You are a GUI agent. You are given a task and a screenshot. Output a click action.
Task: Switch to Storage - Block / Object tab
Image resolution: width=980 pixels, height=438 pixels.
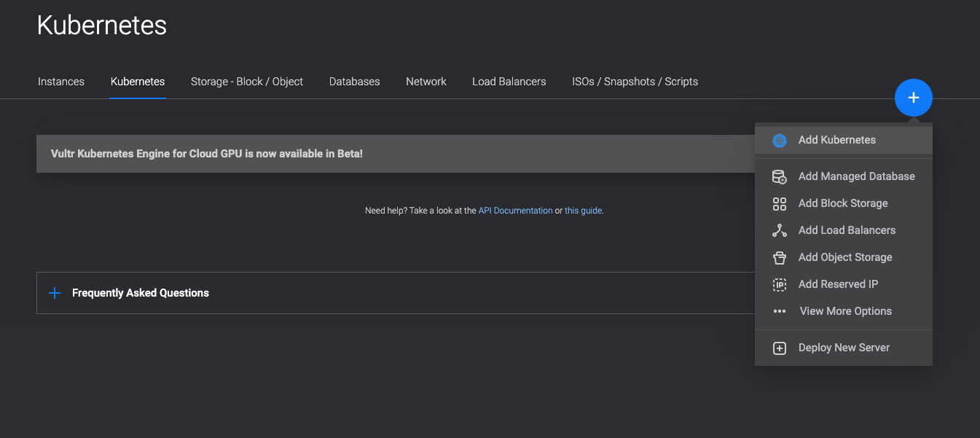(247, 82)
